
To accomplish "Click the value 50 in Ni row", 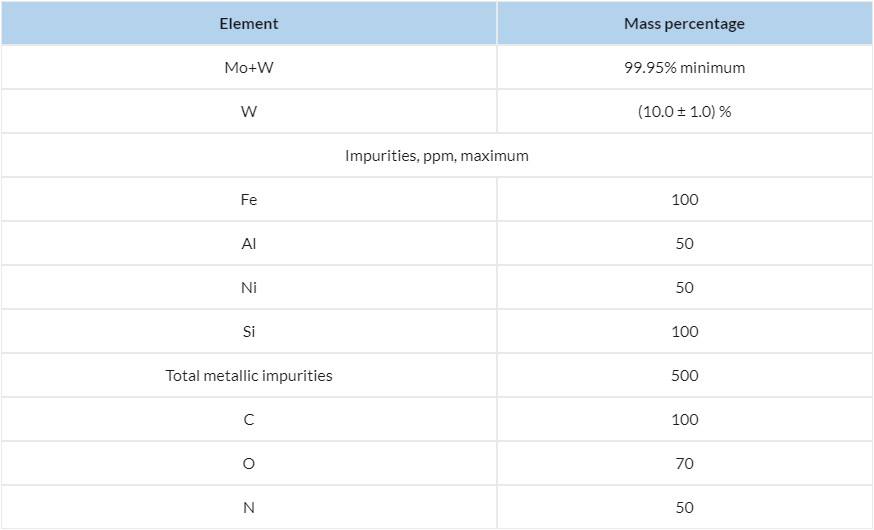I will (x=684, y=288).
